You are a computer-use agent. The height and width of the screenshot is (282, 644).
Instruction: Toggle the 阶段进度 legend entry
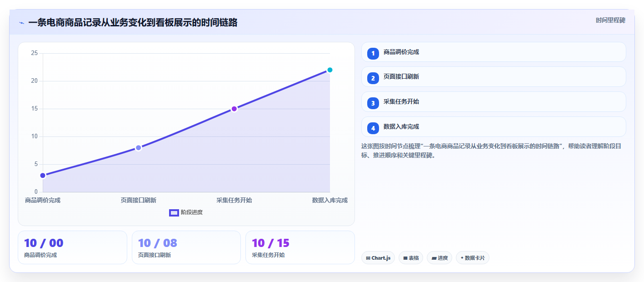[186, 212]
